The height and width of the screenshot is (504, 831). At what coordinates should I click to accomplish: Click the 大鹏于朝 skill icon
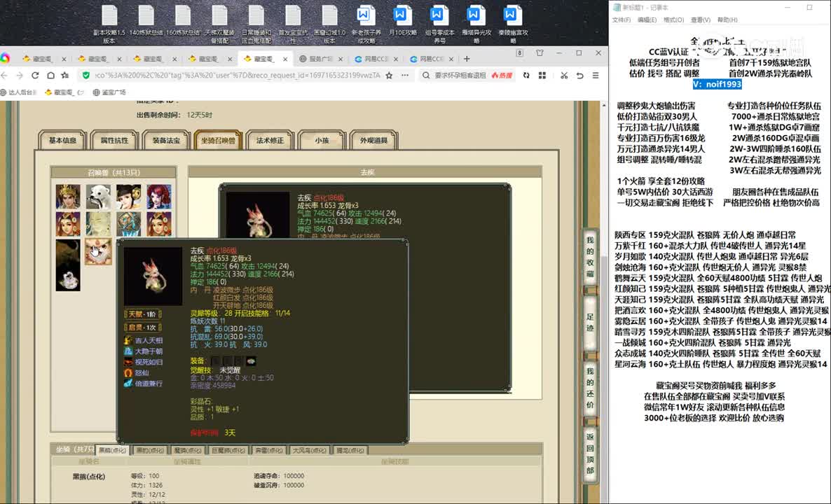(x=128, y=351)
